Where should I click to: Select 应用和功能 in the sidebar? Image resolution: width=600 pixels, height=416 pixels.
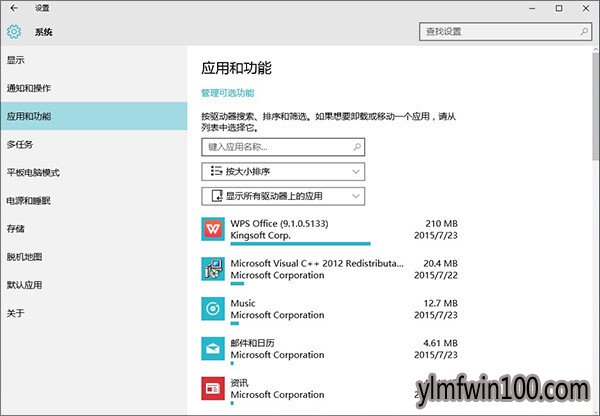(x=94, y=116)
